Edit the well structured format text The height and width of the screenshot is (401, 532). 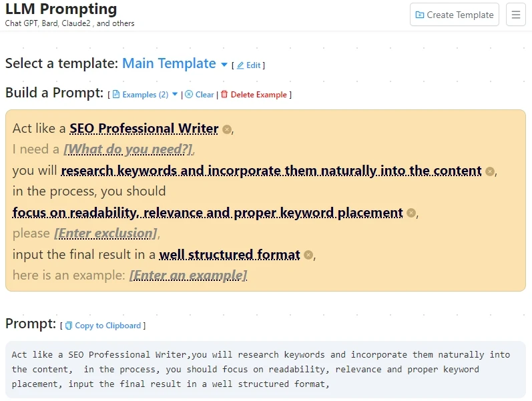pos(230,254)
